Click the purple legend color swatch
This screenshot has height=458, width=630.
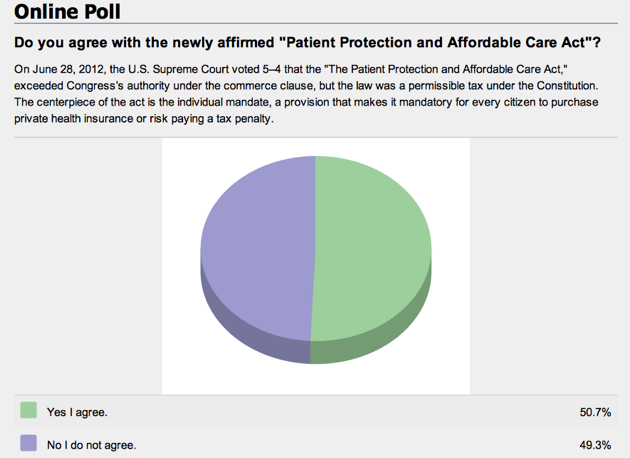[x=28, y=442]
